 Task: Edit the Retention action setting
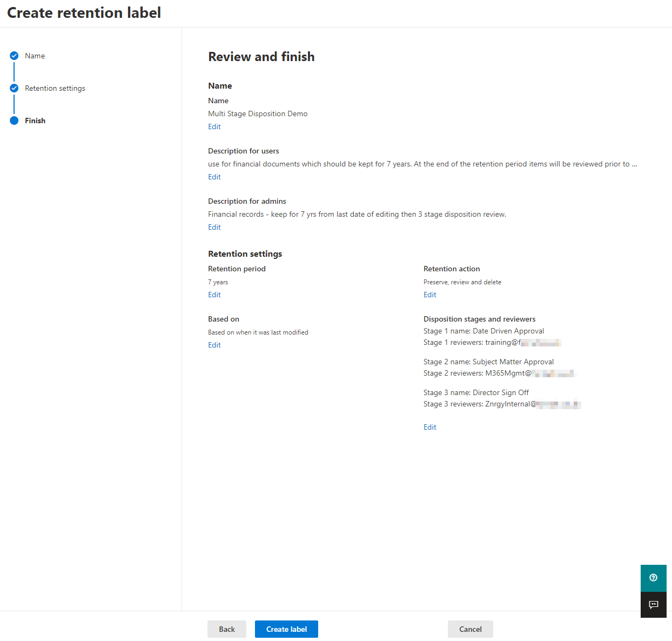[x=429, y=295]
